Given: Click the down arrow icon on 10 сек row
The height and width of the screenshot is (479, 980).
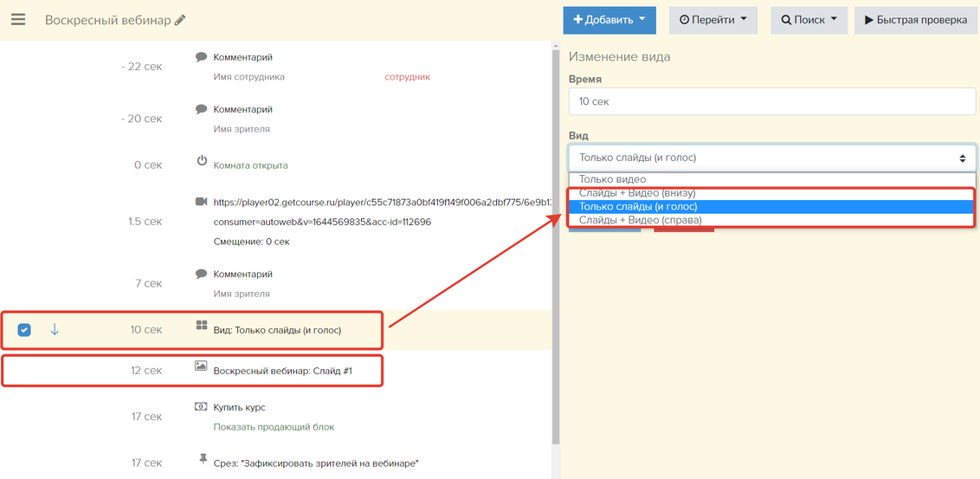Looking at the screenshot, I should (55, 329).
